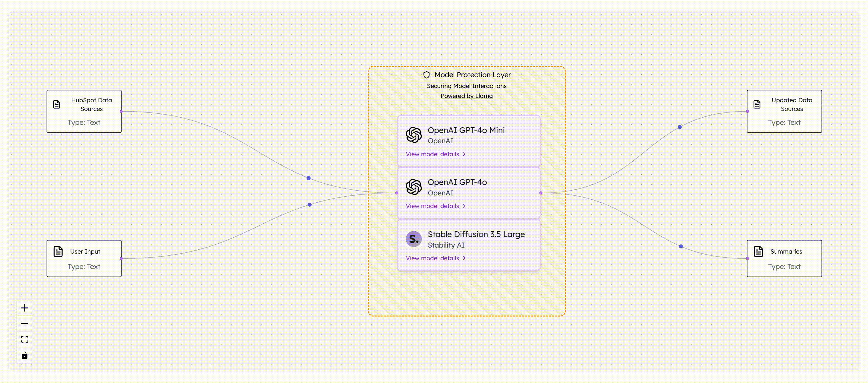This screenshot has width=868, height=383.
Task: Click the input connection dot on the Summaries node
Action: 747,258
